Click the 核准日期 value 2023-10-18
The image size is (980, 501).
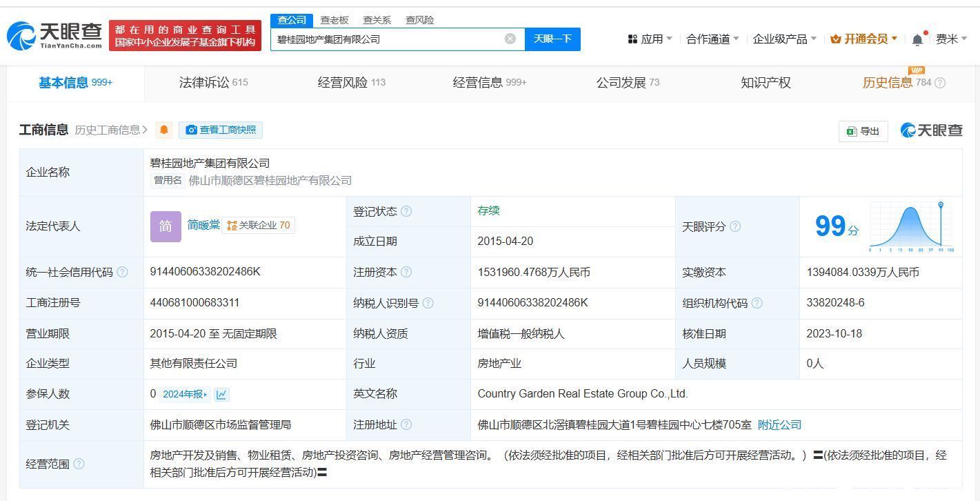pyautogui.click(x=835, y=334)
